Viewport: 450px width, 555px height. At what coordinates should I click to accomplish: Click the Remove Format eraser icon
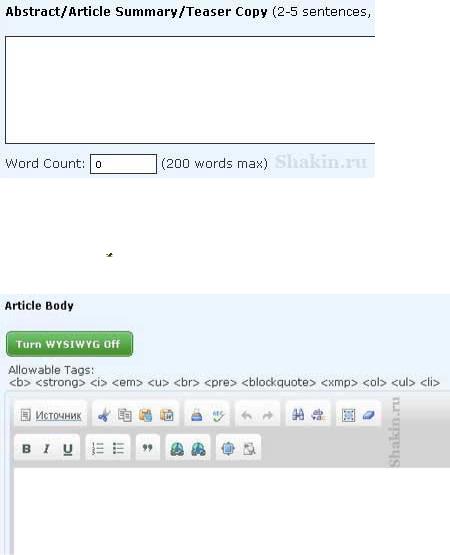(369, 415)
